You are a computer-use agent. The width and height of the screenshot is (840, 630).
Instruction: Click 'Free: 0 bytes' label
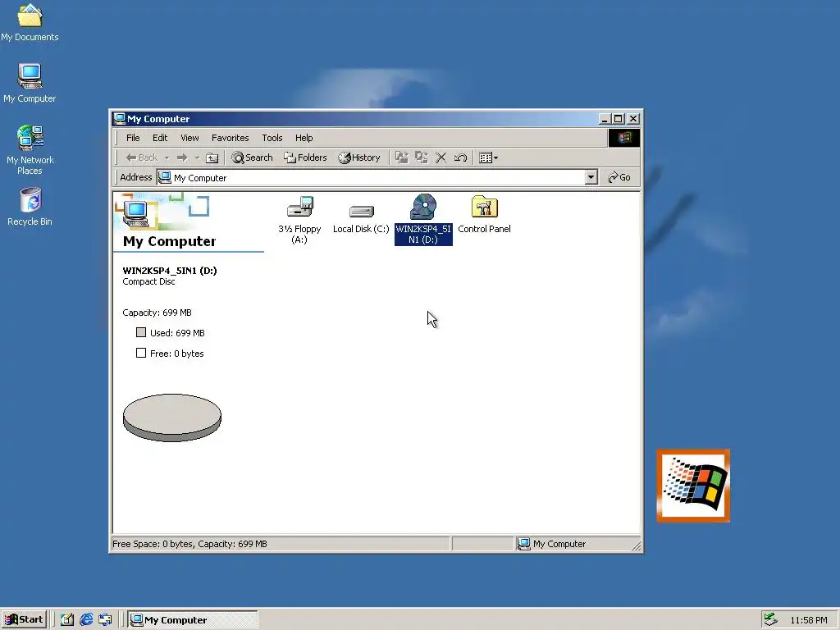pos(177,354)
